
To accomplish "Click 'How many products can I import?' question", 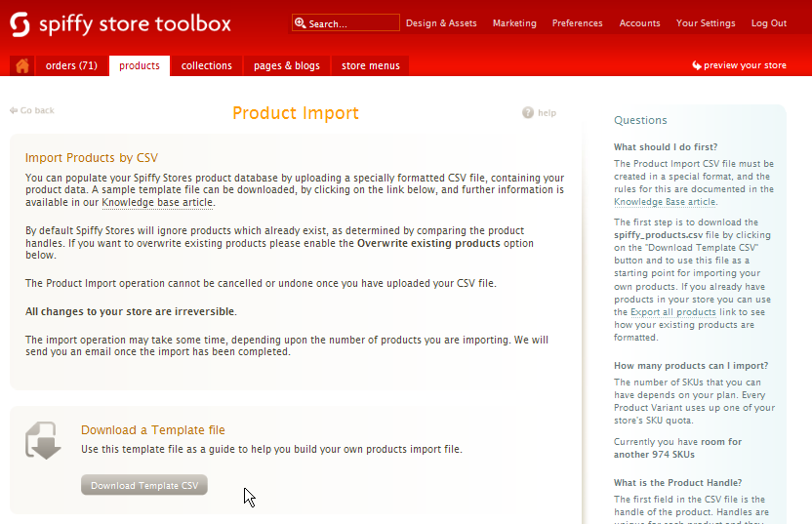I will [691, 366].
